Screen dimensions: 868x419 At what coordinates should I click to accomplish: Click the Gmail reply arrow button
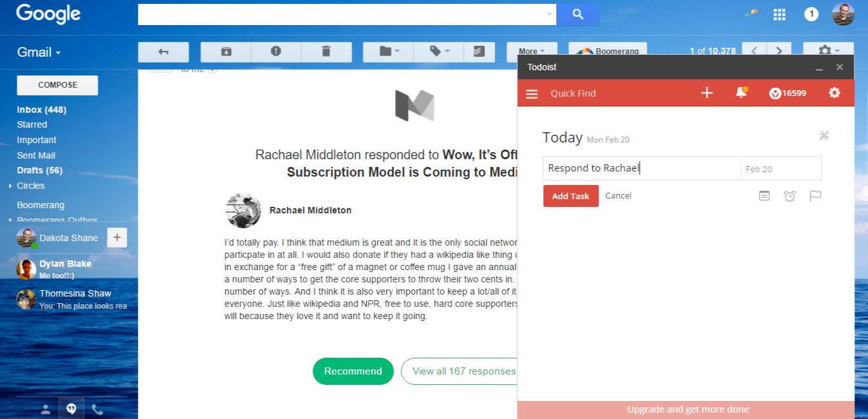click(x=164, y=52)
